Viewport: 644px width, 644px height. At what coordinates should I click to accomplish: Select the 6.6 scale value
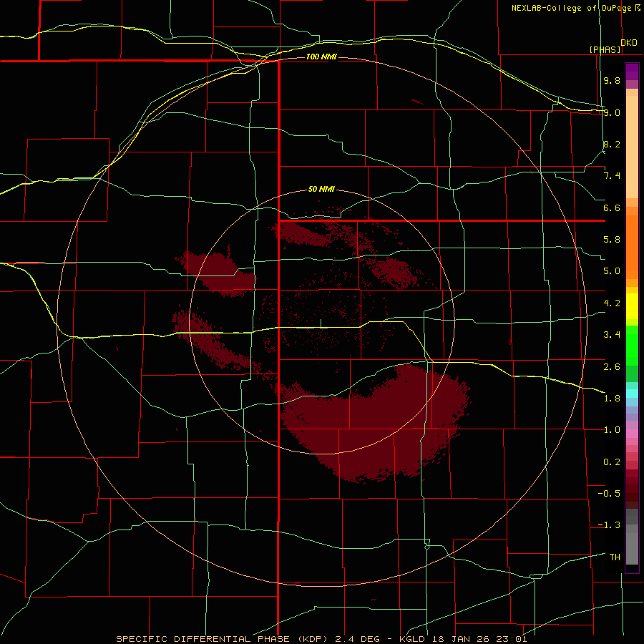click(612, 208)
